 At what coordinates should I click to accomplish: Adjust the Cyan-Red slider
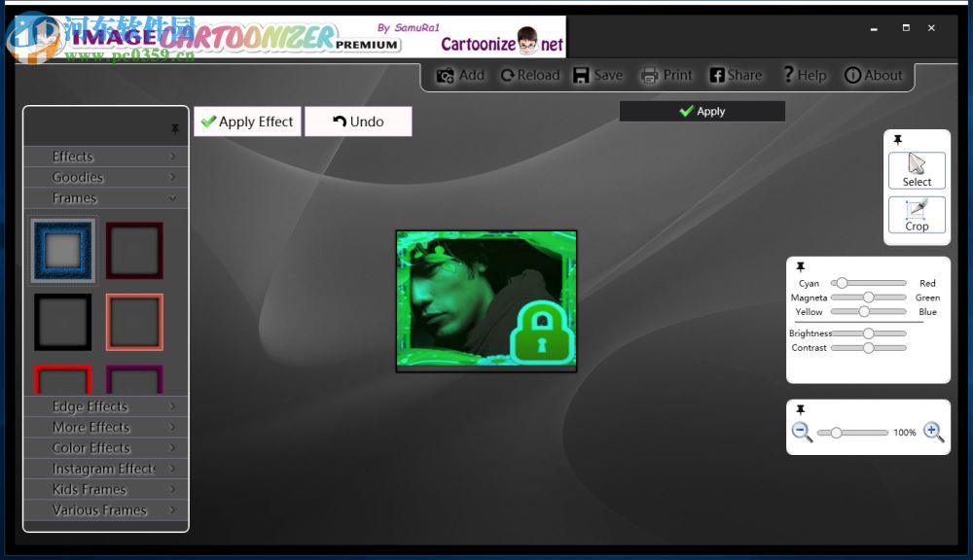pos(868,283)
